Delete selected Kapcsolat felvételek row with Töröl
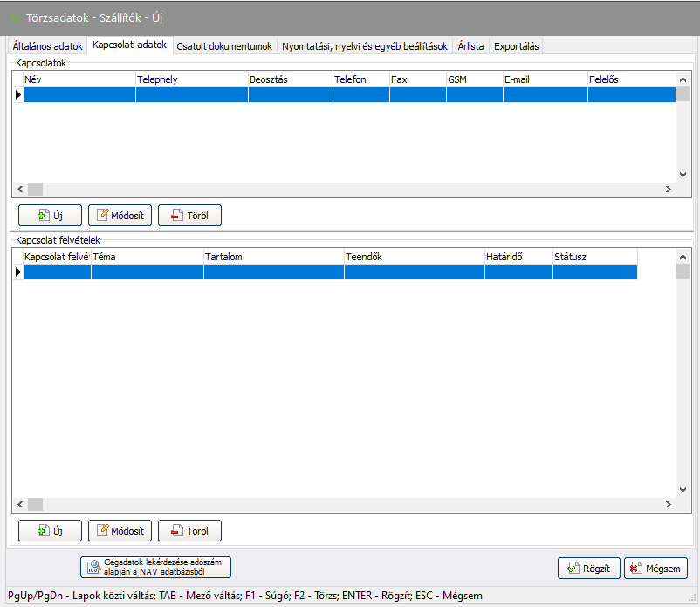The image size is (700, 607). tap(189, 530)
